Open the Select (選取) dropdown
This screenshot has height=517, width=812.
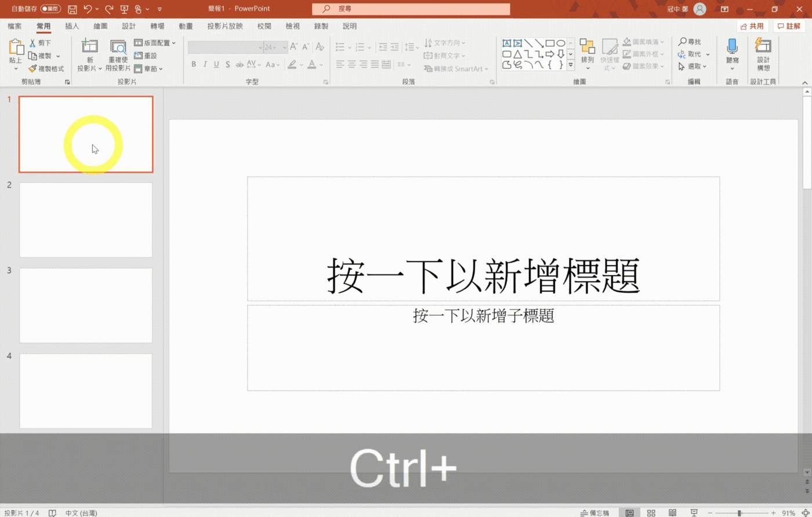point(692,67)
